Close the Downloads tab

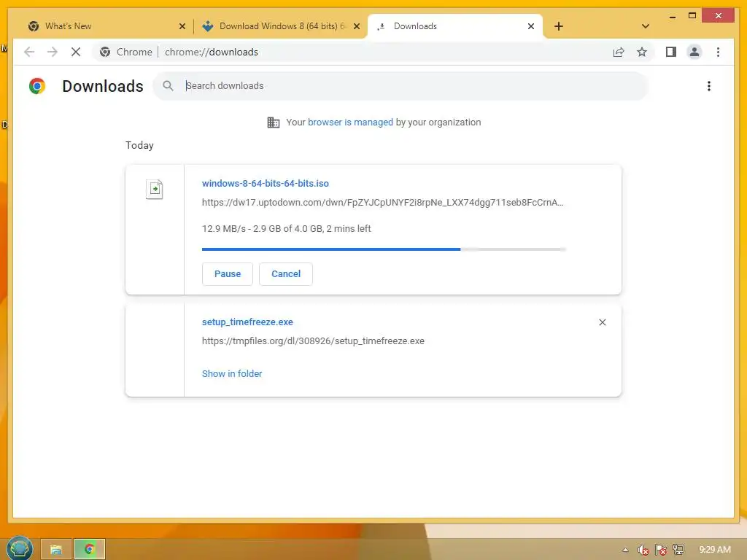point(531,27)
